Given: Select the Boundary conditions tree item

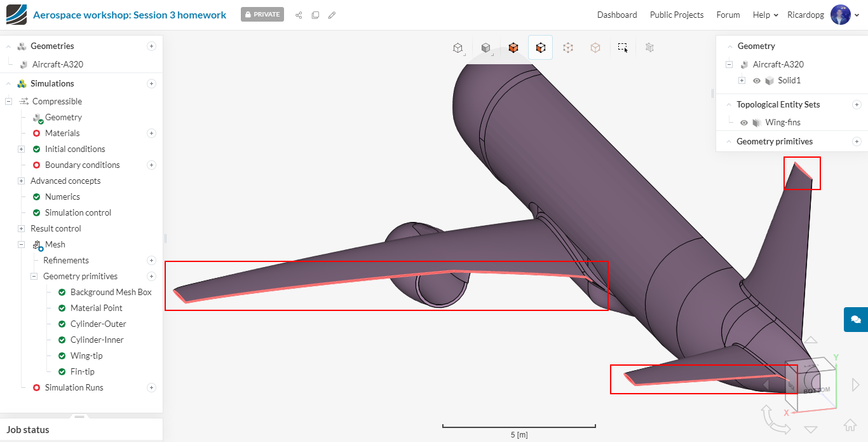Looking at the screenshot, I should 82,165.
